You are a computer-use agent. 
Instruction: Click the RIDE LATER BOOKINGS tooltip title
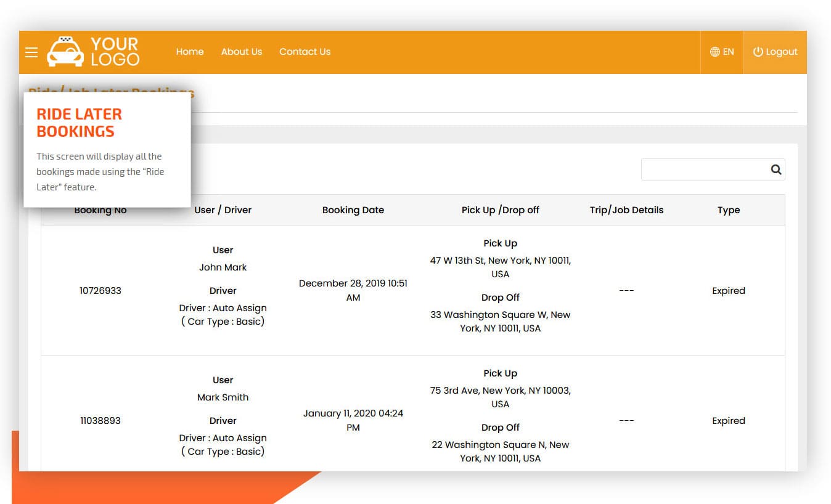(80, 123)
